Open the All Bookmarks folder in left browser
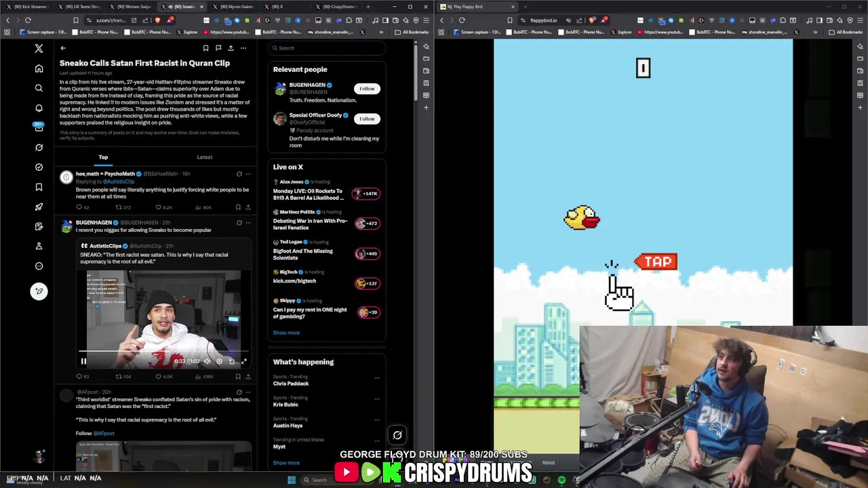868x488 pixels. coord(412,32)
